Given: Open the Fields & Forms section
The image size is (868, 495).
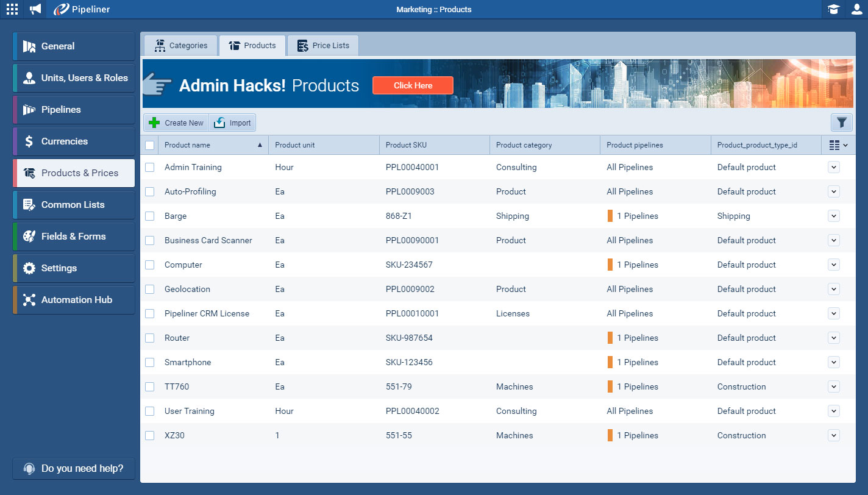Looking at the screenshot, I should 73,236.
